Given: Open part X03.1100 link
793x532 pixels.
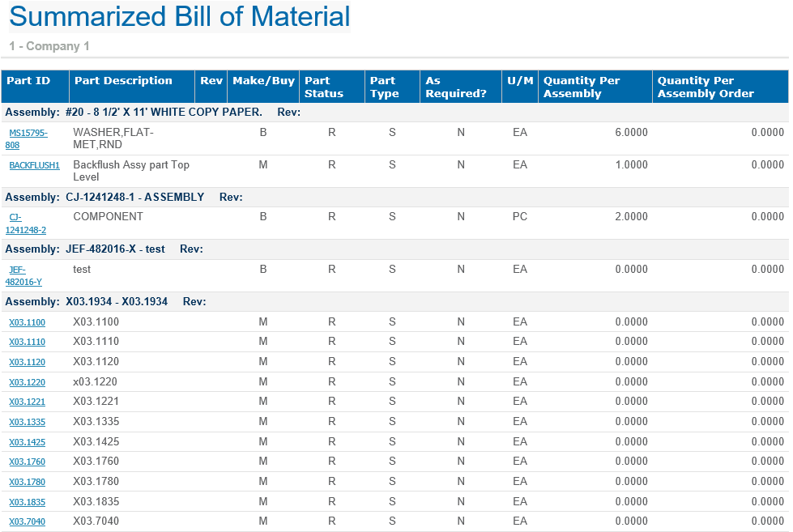Looking at the screenshot, I should pyautogui.click(x=27, y=322).
